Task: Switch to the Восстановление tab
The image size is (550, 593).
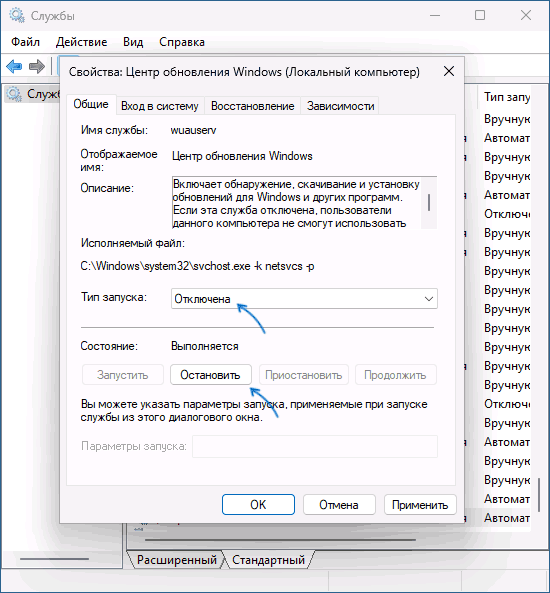Action: point(253,106)
